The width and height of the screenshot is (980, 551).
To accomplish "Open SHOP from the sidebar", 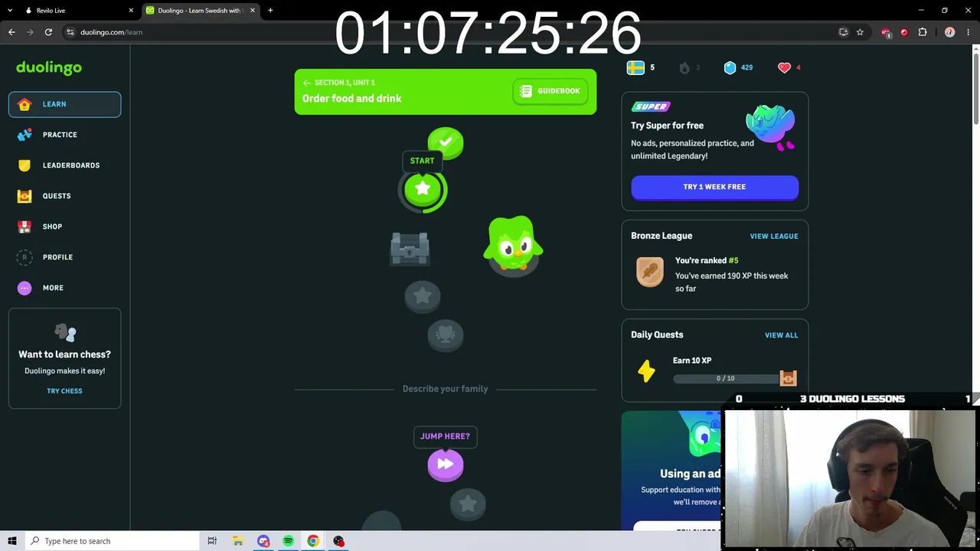I will [64, 227].
